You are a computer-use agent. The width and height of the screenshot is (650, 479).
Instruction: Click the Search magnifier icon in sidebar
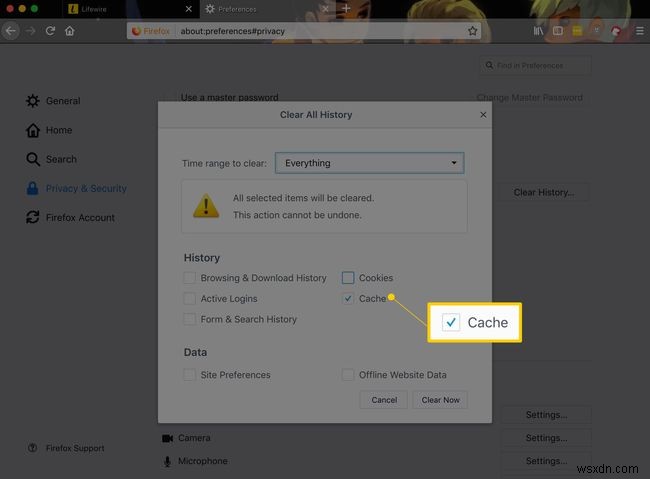(33, 159)
